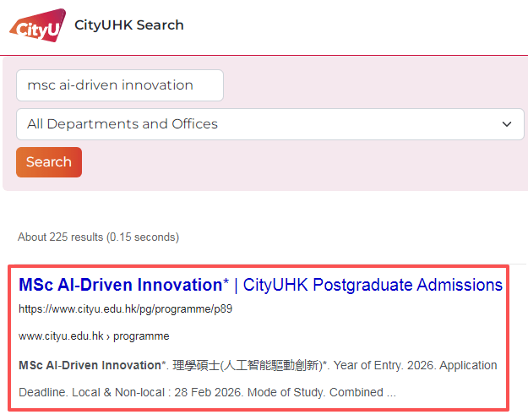This screenshot has height=420, width=528.
Task: Click the 28 Feb 2026 deadline text
Action: [x=209, y=392]
